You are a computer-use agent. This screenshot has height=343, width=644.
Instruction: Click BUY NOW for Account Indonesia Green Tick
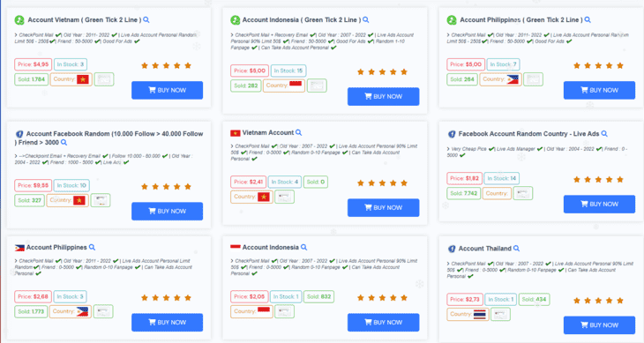[x=383, y=96]
